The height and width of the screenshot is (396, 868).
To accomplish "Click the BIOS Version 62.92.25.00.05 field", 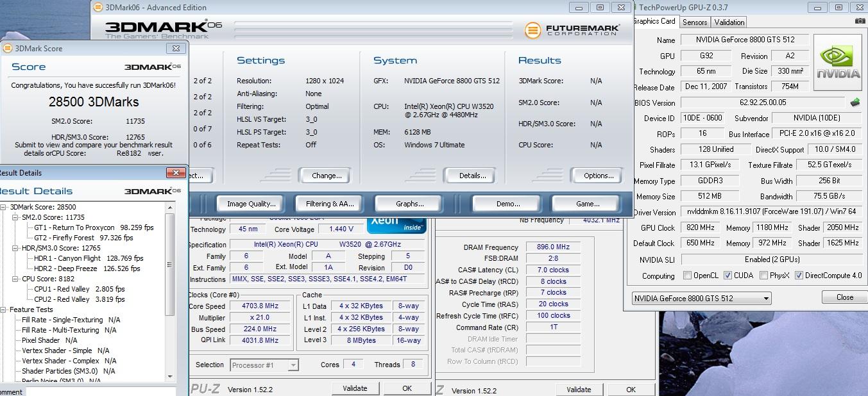I will [763, 103].
